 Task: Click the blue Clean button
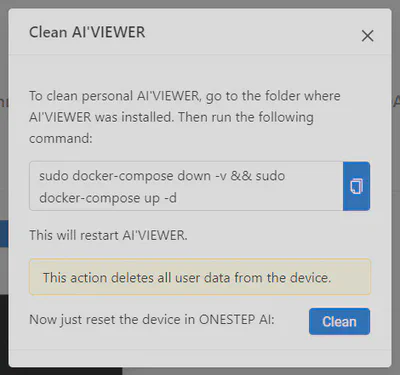click(x=339, y=321)
